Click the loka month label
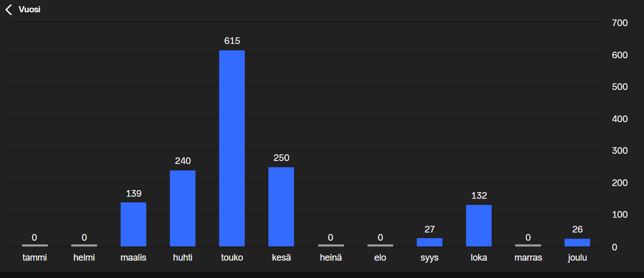Image resolution: width=644 pixels, height=278 pixels. click(479, 258)
